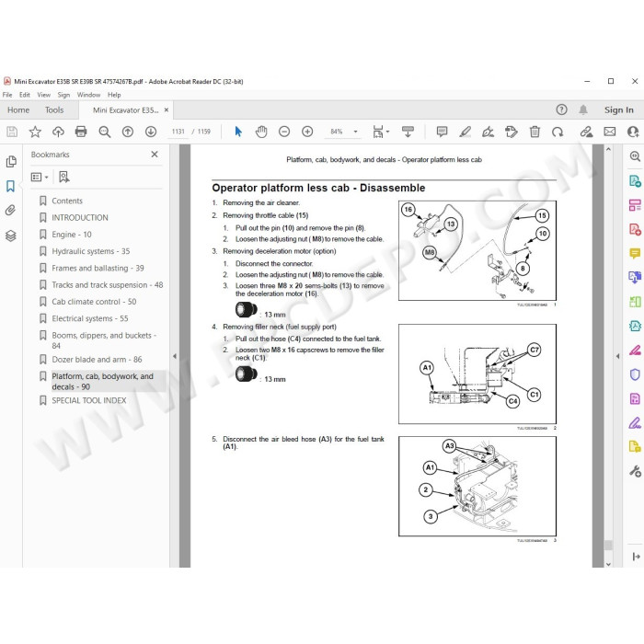This screenshot has height=644, width=644.
Task: Select the highlighter pen tool
Action: pos(465,132)
